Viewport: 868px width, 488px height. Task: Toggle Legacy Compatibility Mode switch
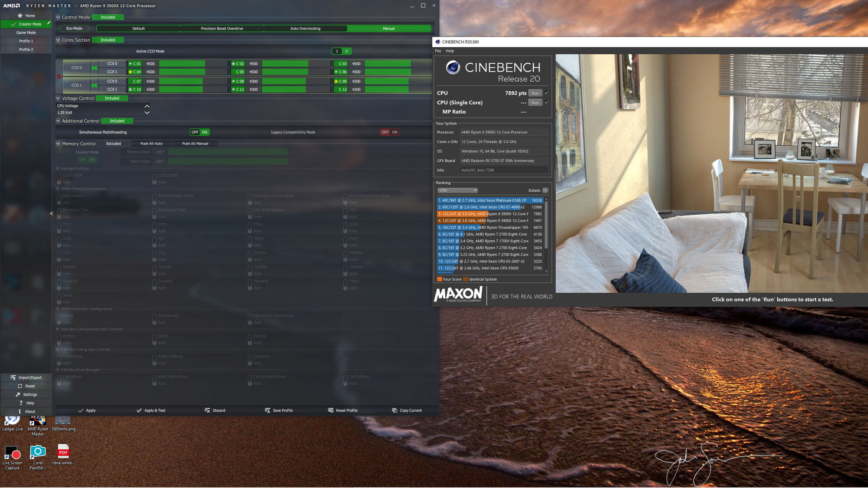(x=390, y=132)
